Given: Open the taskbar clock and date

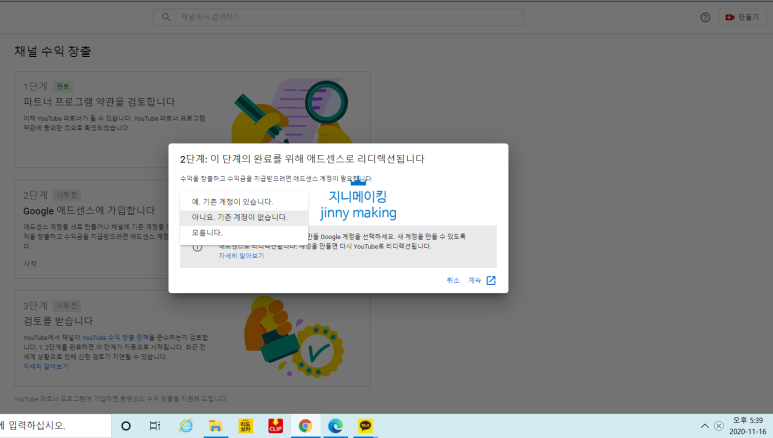Looking at the screenshot, I should pos(747,426).
